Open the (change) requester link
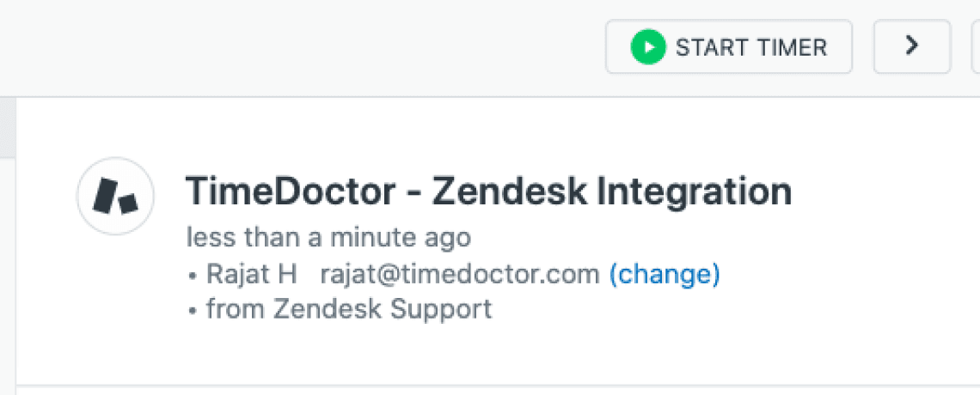The width and height of the screenshot is (980, 395). click(x=664, y=274)
